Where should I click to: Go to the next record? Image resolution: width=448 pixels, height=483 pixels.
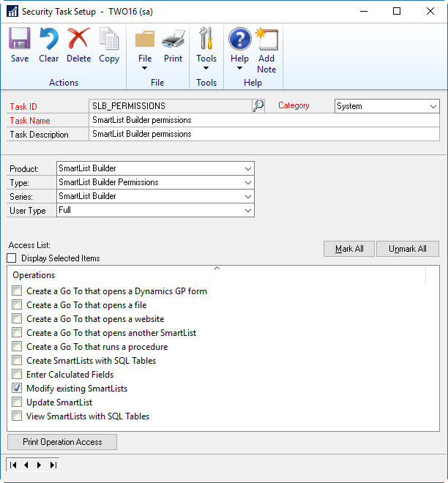pyautogui.click(x=39, y=465)
